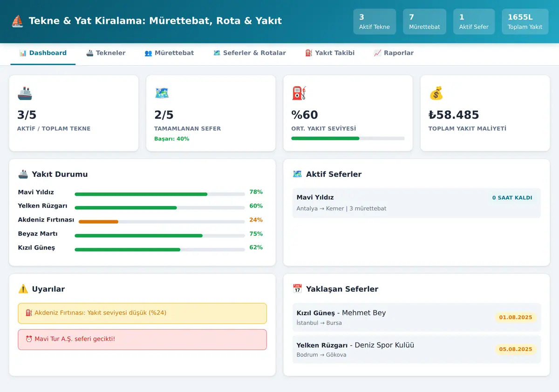Click the money bag icon on Toplam Yakıt Maliyeti card

tap(436, 93)
